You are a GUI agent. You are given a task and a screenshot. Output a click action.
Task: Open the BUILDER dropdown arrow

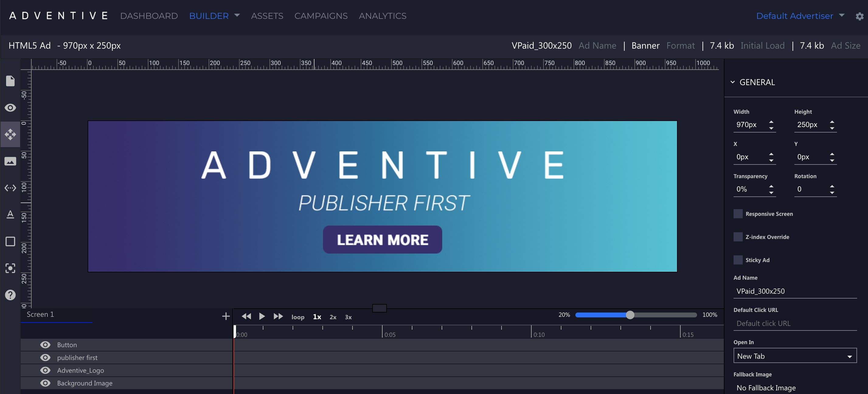[x=237, y=16]
